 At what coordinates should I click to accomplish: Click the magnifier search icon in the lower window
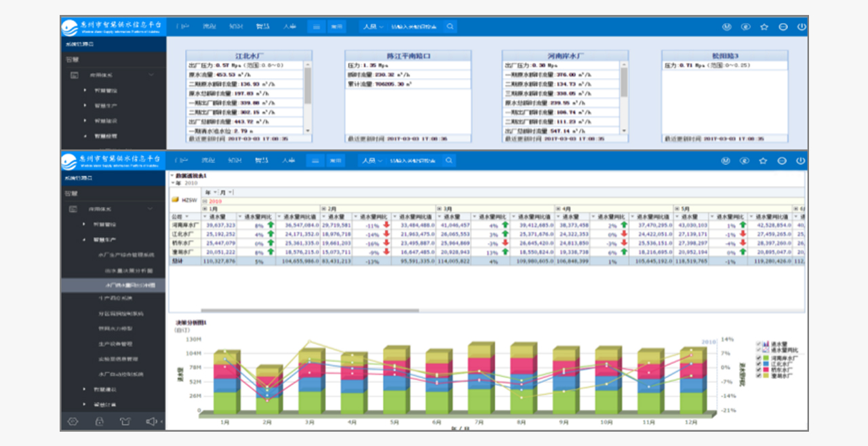450,161
